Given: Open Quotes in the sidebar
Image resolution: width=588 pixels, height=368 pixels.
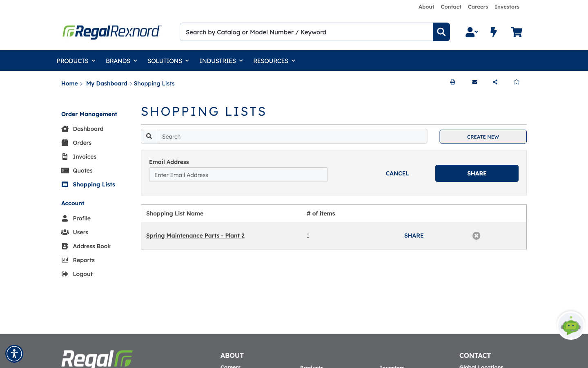Looking at the screenshot, I should pyautogui.click(x=77, y=171).
